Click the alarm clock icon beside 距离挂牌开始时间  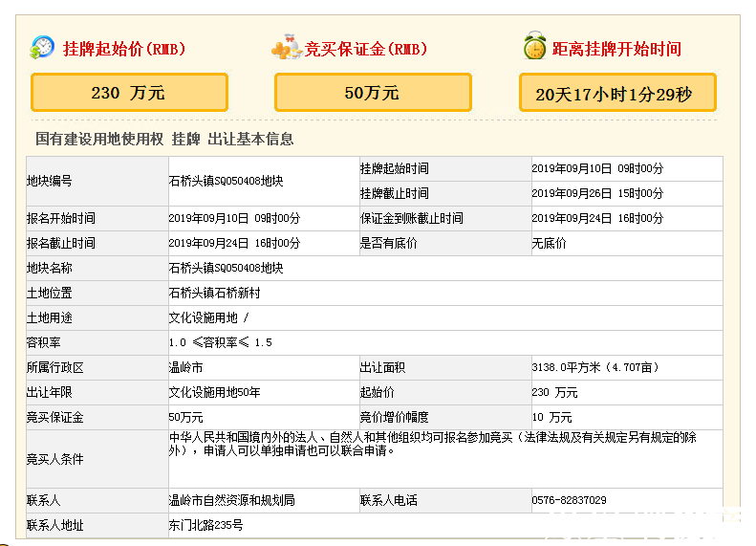point(534,46)
